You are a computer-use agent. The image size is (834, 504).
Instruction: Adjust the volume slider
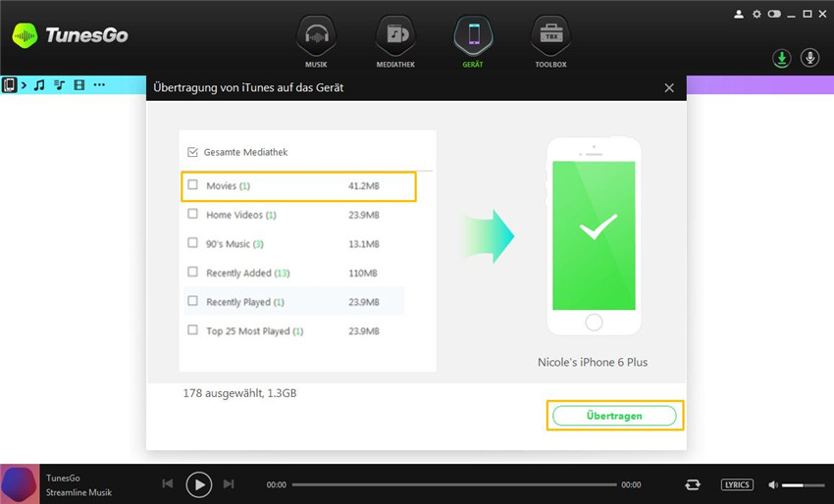(804, 485)
